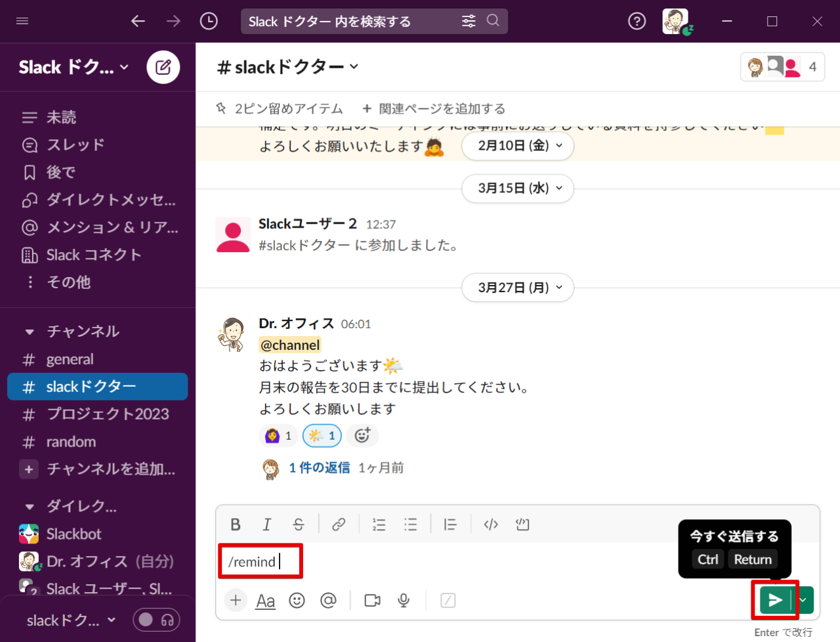Open the hamburger menu icon

coord(22,21)
